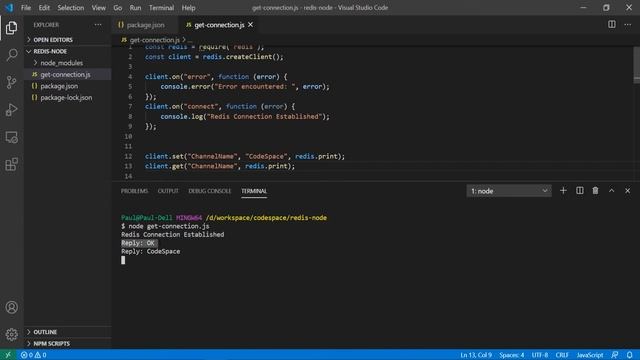Click the remote window status bar icon
Viewport: 640px width, 360px height.
pyautogui.click(x=8, y=355)
